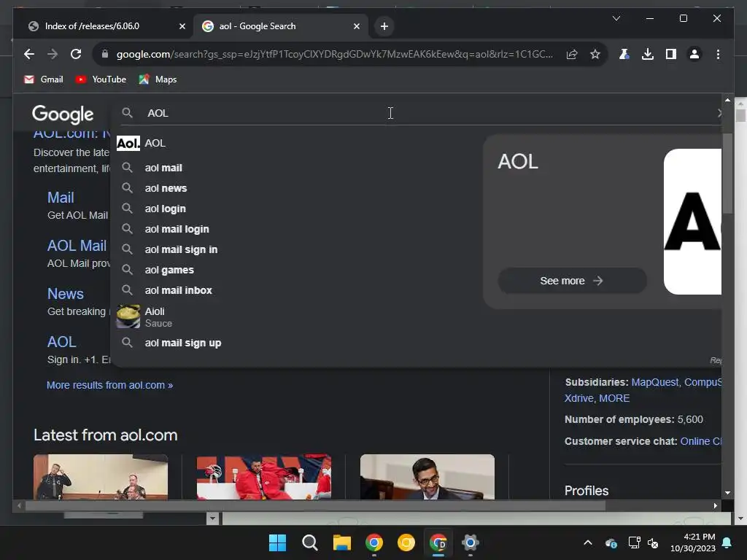Open the Xdrive subsidiary link
747x560 pixels.
[578, 398]
